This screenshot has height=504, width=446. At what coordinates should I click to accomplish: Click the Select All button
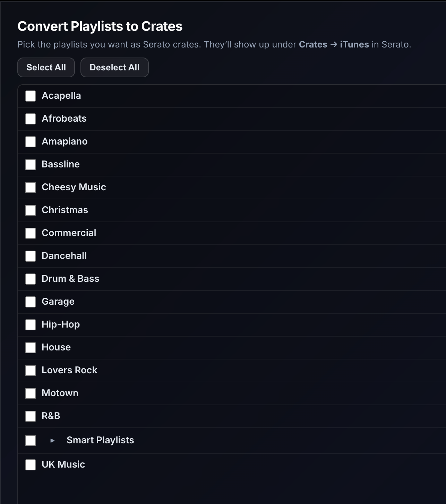(x=46, y=67)
